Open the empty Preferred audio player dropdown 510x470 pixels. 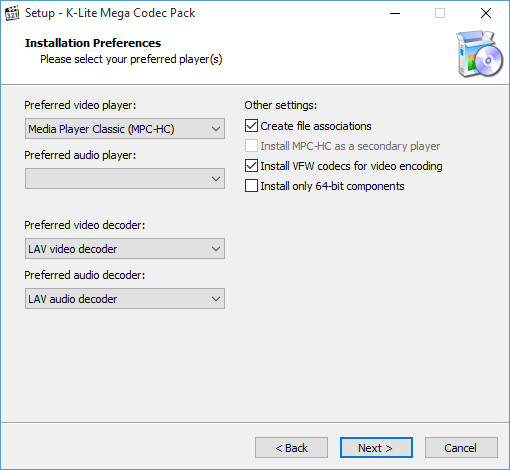click(x=125, y=179)
